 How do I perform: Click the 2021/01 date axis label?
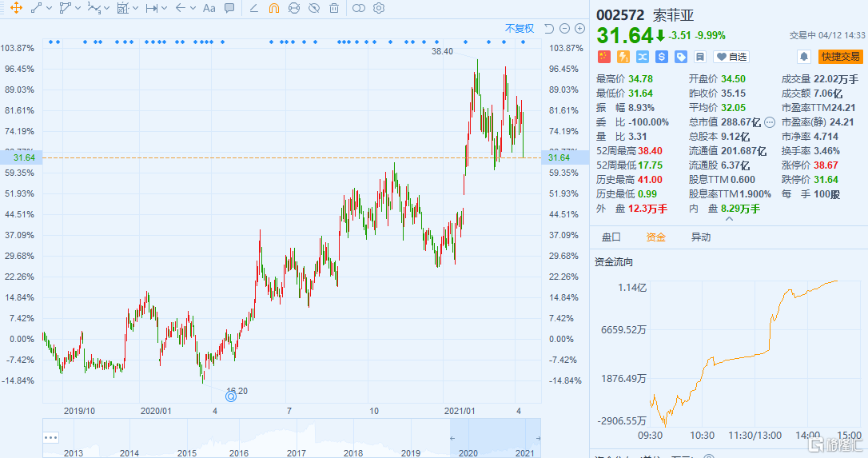point(460,411)
